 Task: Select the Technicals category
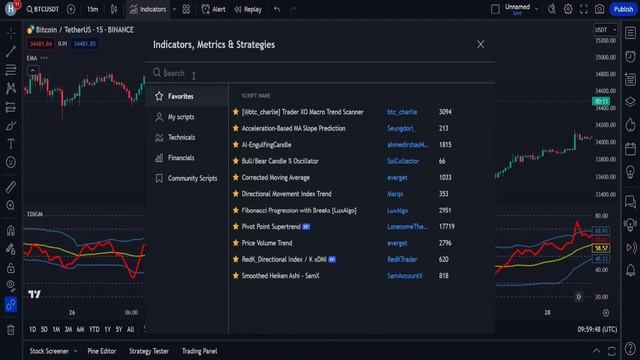point(187,137)
